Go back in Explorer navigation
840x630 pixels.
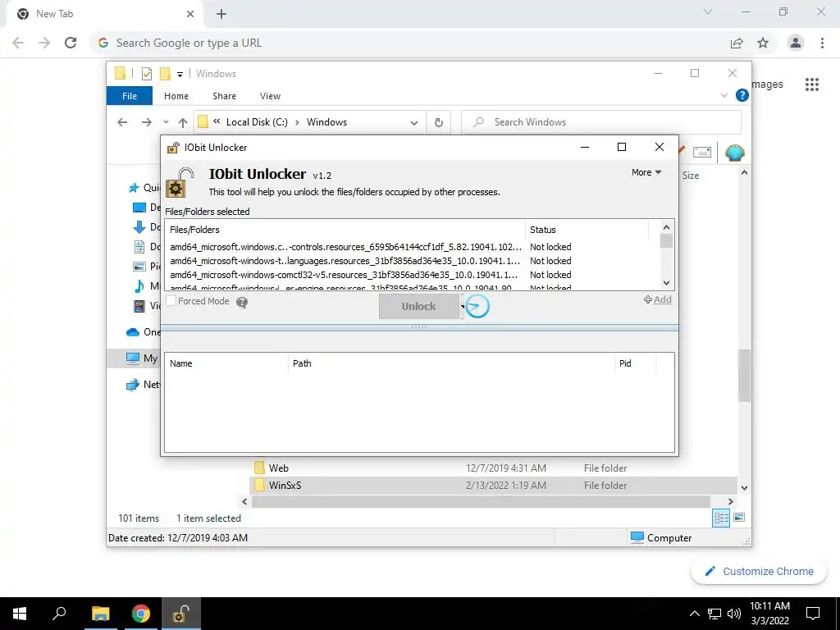point(122,122)
